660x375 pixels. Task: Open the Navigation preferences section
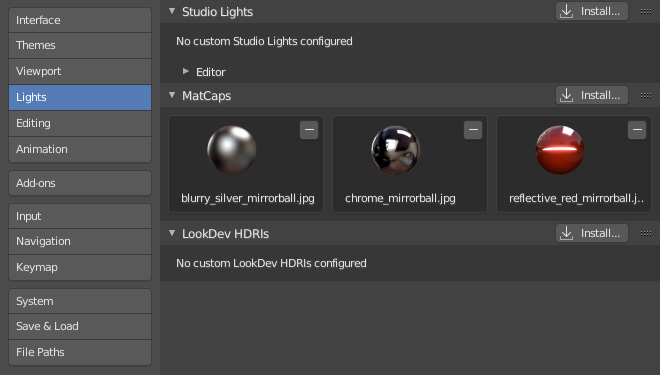click(80, 242)
